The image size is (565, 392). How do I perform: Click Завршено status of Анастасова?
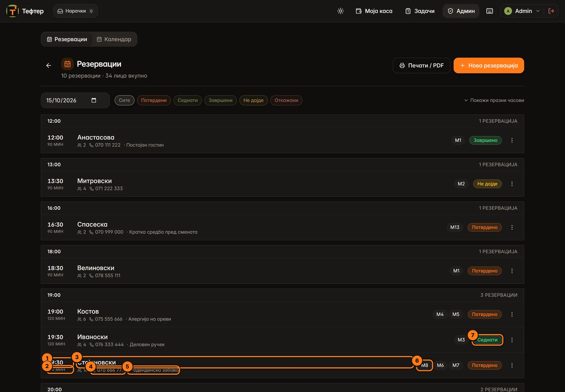(x=485, y=140)
